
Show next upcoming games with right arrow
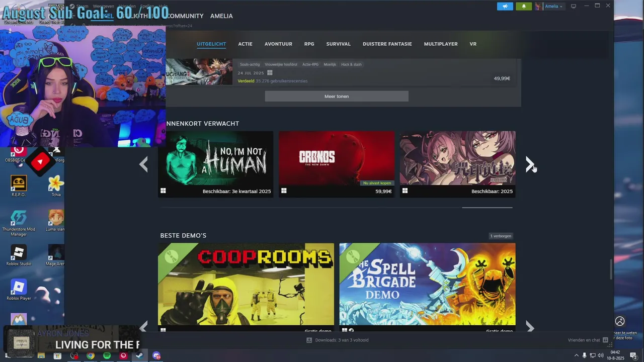[x=530, y=164]
